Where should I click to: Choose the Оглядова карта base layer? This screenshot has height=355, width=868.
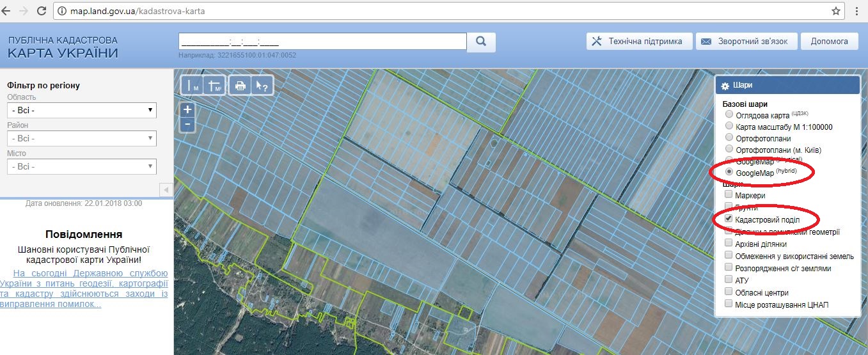click(x=729, y=114)
